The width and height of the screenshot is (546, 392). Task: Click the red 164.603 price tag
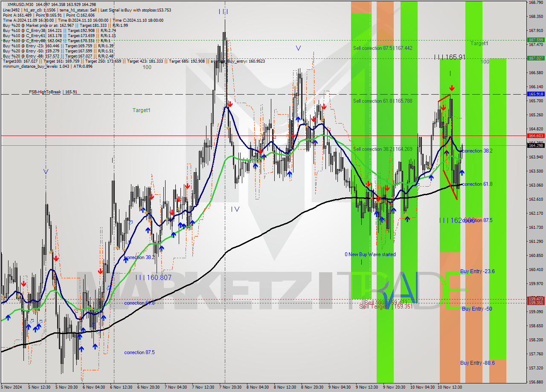pos(536,135)
